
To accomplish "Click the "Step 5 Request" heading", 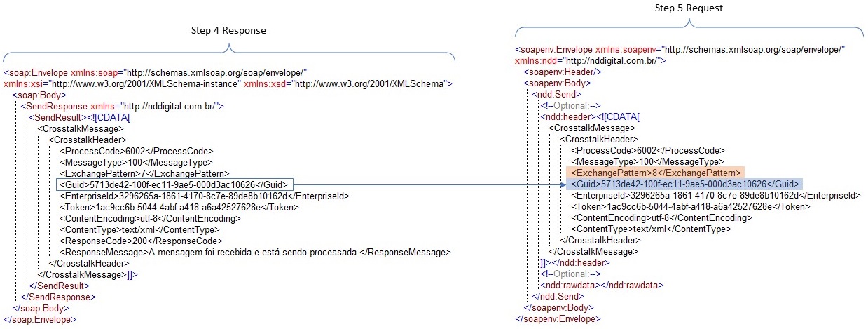I will tap(689, 8).
